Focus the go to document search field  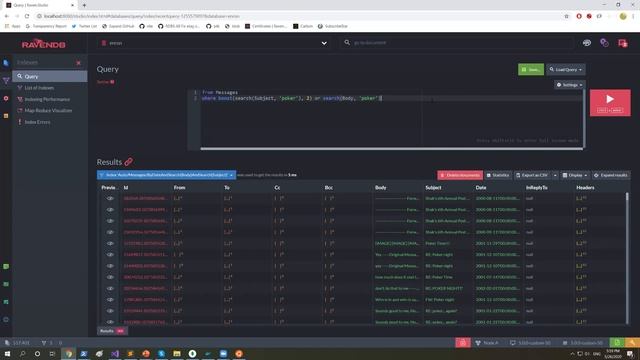point(457,42)
